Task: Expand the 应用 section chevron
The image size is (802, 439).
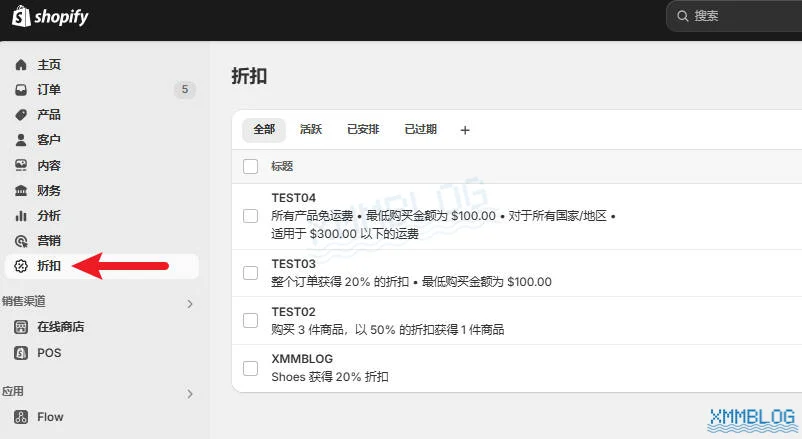Action: [190, 393]
